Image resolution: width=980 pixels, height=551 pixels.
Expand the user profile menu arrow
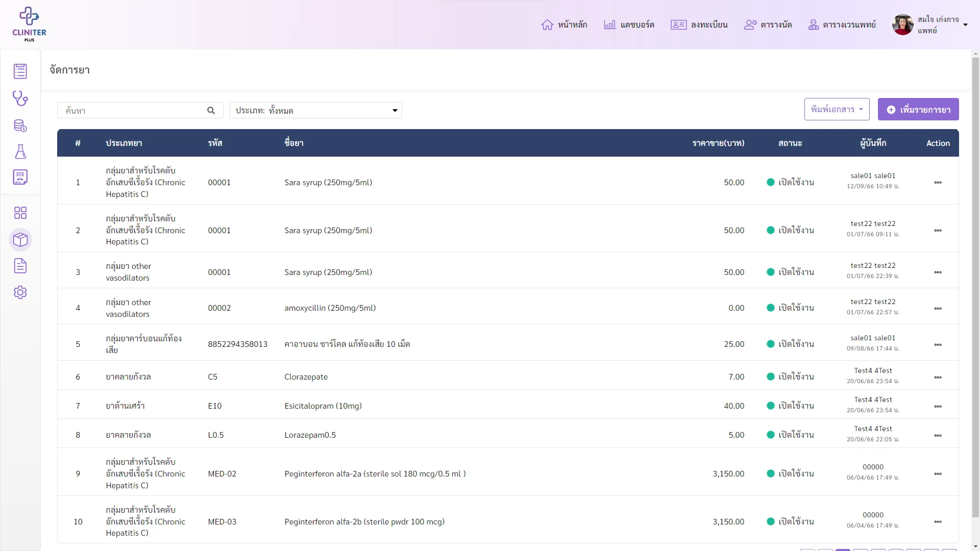point(965,25)
